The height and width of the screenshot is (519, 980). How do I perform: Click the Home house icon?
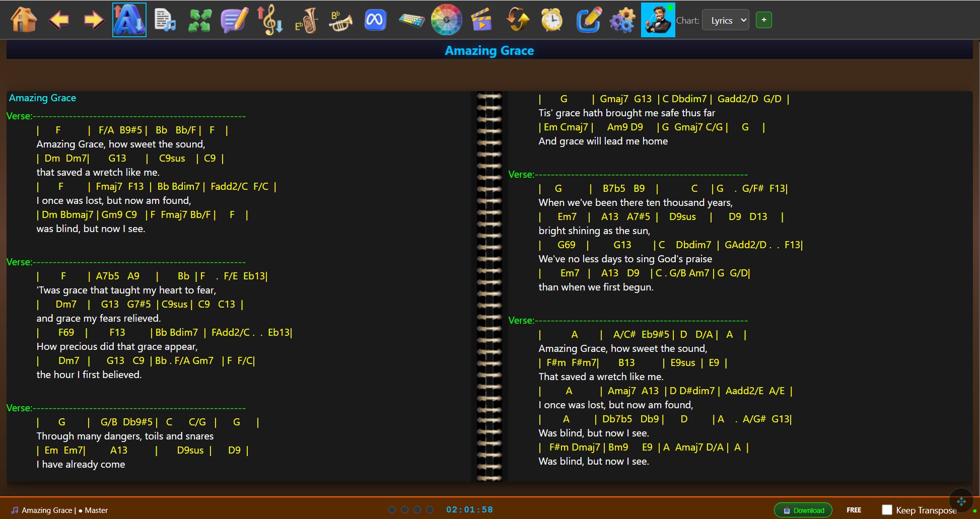[24, 20]
